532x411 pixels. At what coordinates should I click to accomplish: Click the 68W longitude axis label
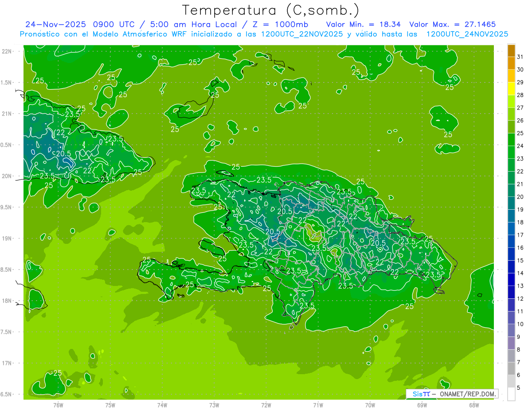(474, 405)
